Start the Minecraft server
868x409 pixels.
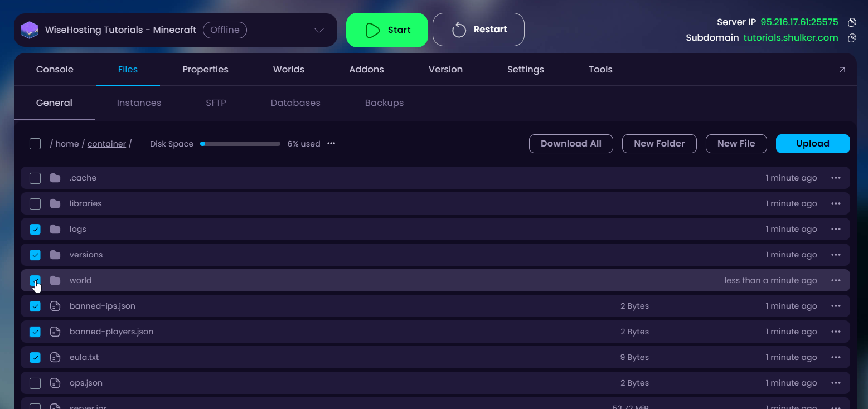pos(387,30)
